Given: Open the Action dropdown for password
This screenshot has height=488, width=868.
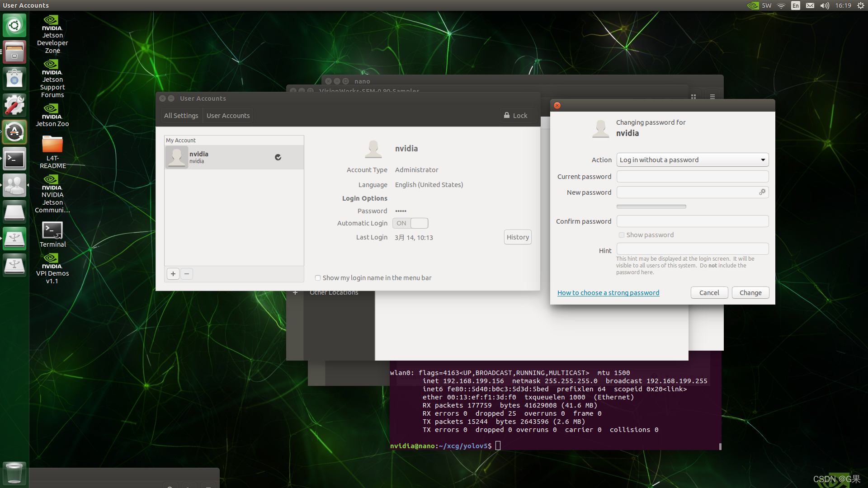Looking at the screenshot, I should point(693,160).
